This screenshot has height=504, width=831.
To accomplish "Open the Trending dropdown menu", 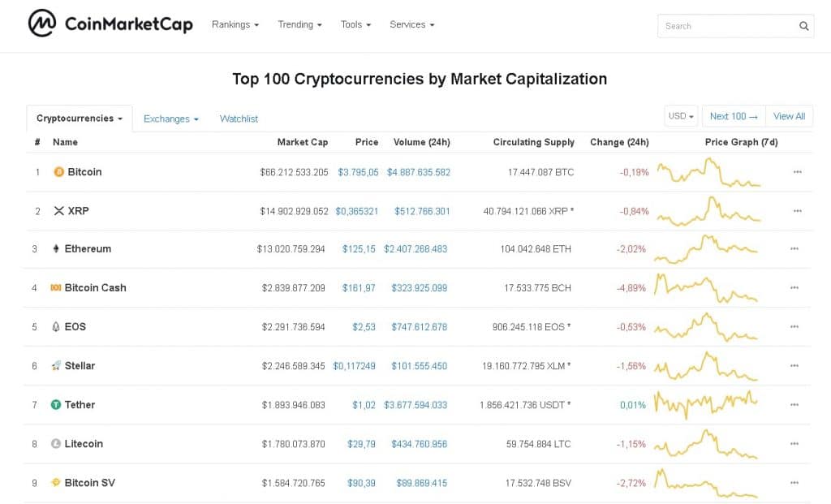I will point(299,24).
